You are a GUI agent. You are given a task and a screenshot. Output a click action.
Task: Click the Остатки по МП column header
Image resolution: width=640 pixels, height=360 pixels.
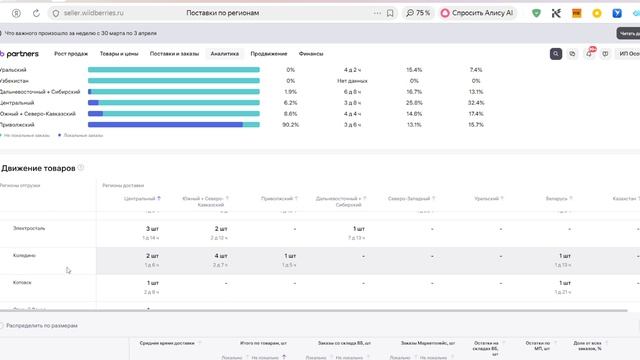(x=538, y=346)
